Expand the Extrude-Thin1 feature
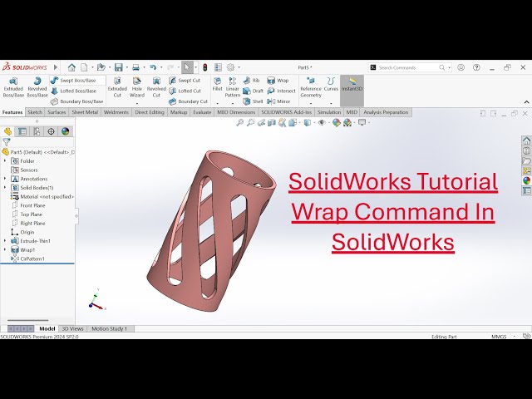 (x=5, y=240)
